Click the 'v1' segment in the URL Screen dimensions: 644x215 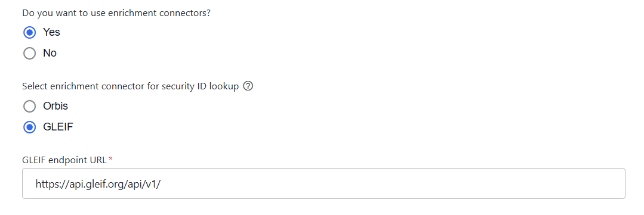click(150, 184)
